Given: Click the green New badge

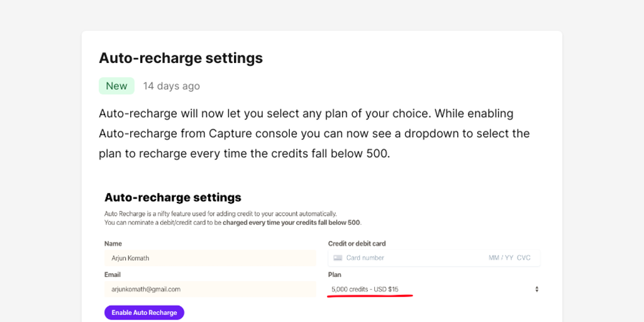Looking at the screenshot, I should click(x=116, y=86).
